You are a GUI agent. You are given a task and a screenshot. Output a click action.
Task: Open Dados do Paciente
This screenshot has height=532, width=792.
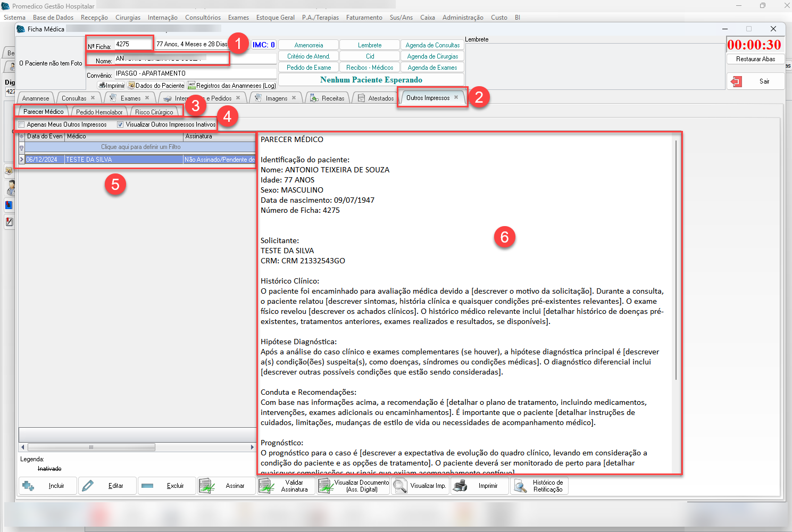click(156, 85)
